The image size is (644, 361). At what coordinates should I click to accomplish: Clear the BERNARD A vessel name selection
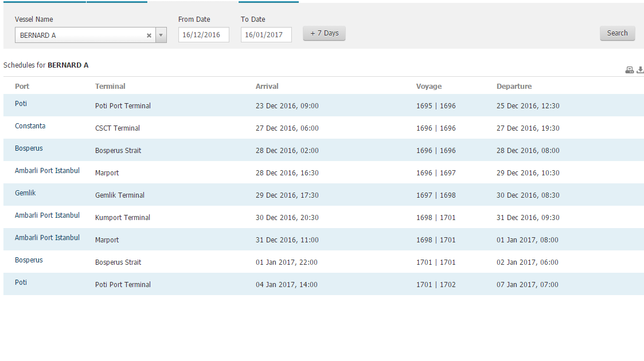tap(149, 36)
